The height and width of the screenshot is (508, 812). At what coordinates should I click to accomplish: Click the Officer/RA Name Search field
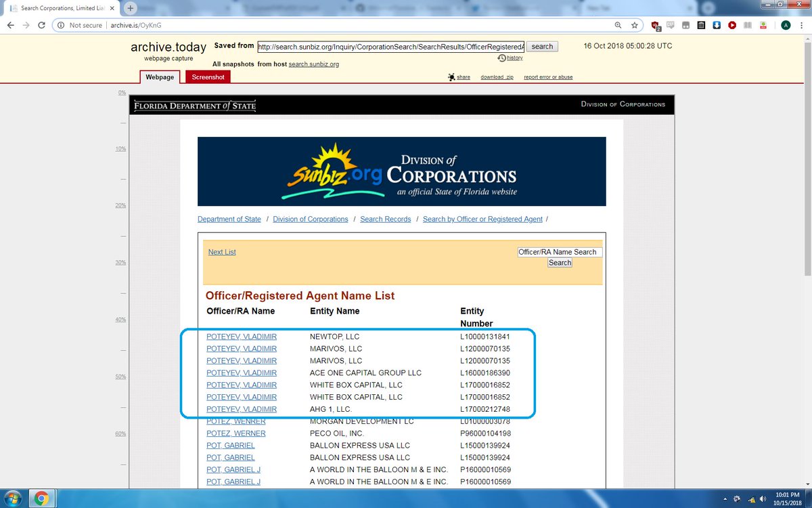(x=560, y=252)
